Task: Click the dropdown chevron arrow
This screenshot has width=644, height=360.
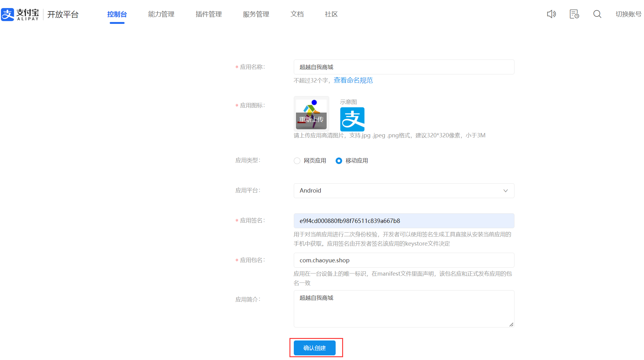Action: [x=505, y=191]
